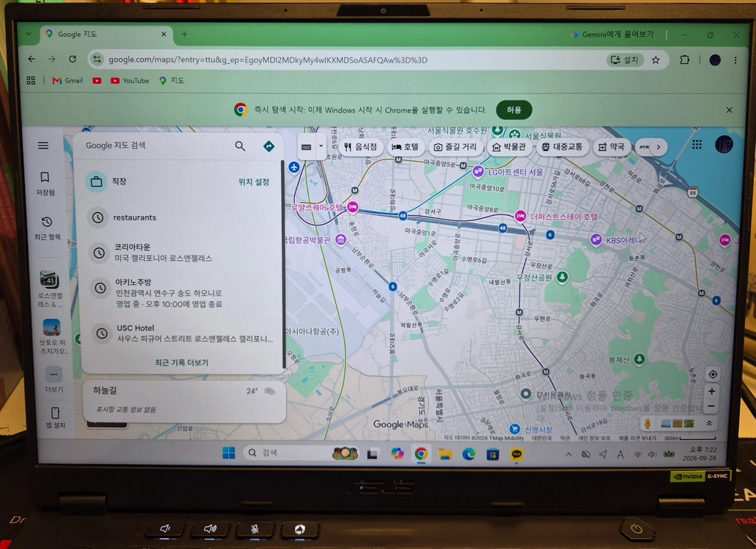
Task: Open the Windows Start menu
Action: coord(228,452)
